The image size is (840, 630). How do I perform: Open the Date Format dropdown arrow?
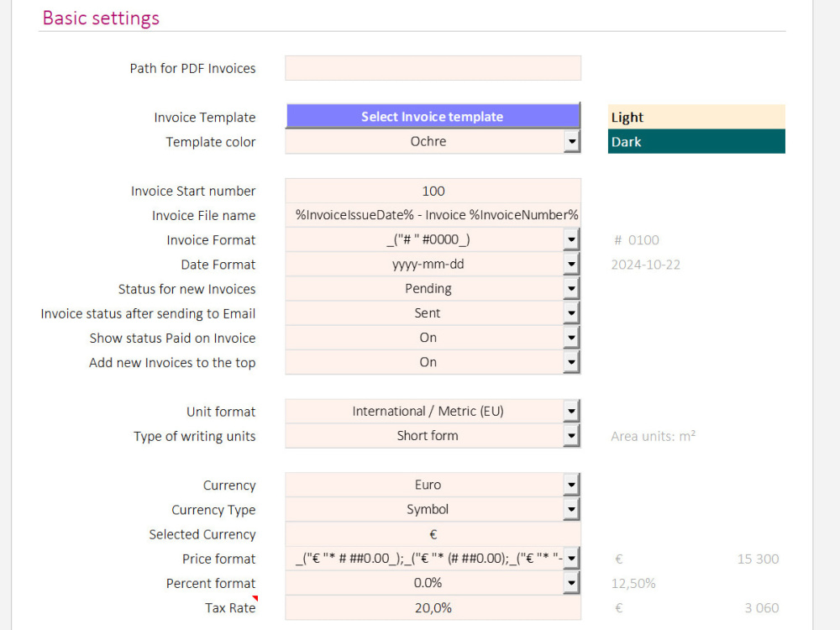click(571, 264)
